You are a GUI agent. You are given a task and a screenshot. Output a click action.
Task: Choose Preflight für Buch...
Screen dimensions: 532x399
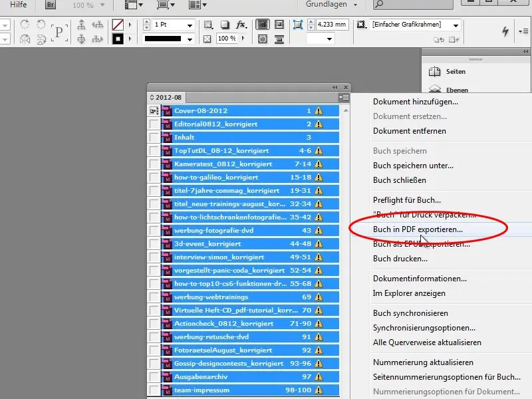[407, 200]
